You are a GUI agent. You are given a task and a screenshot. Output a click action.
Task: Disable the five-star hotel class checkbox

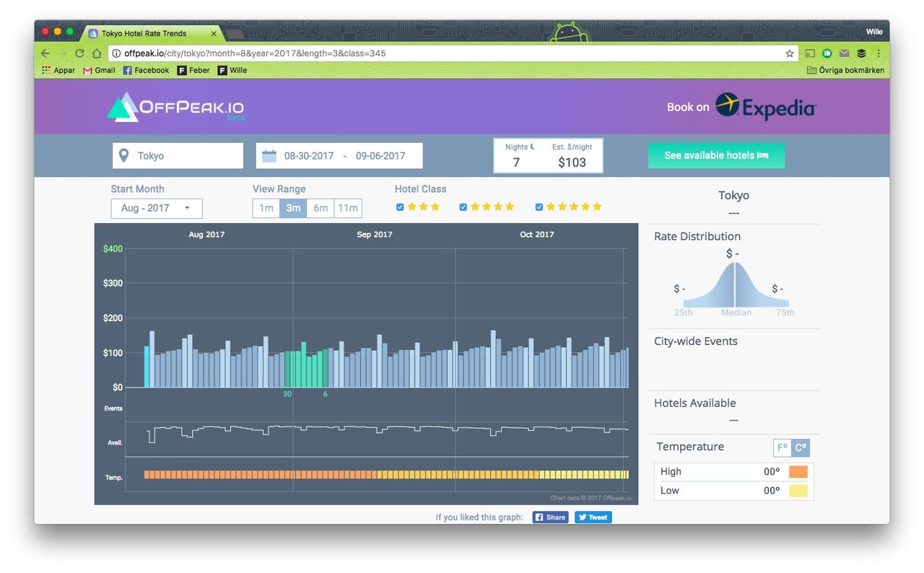tap(539, 207)
